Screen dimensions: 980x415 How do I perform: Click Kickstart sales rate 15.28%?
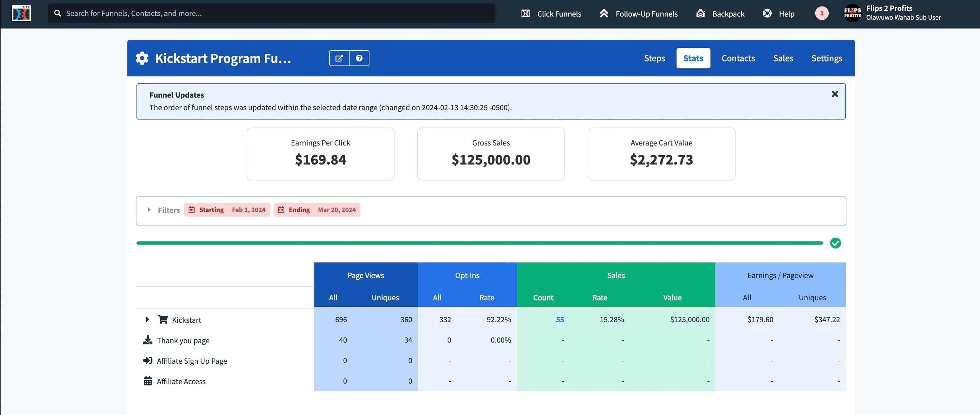coord(612,320)
